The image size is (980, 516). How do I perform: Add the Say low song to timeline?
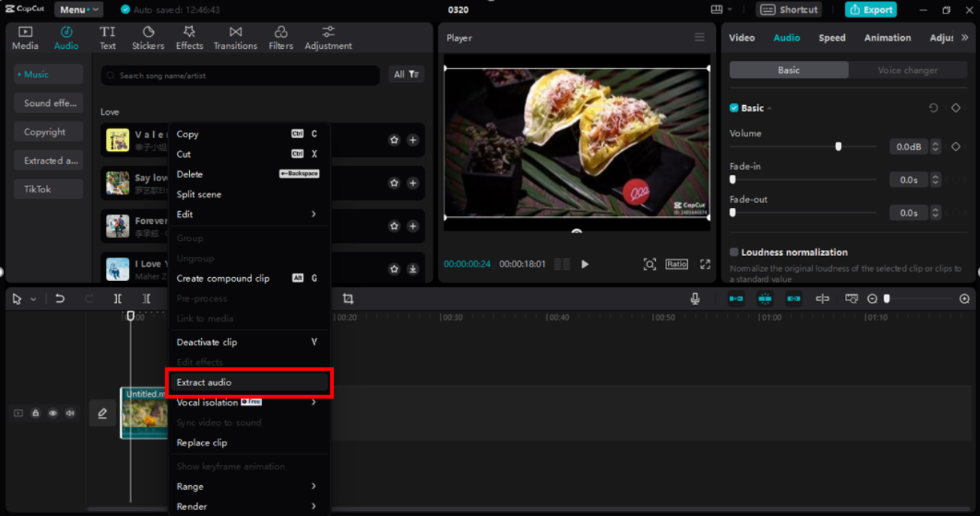[413, 183]
